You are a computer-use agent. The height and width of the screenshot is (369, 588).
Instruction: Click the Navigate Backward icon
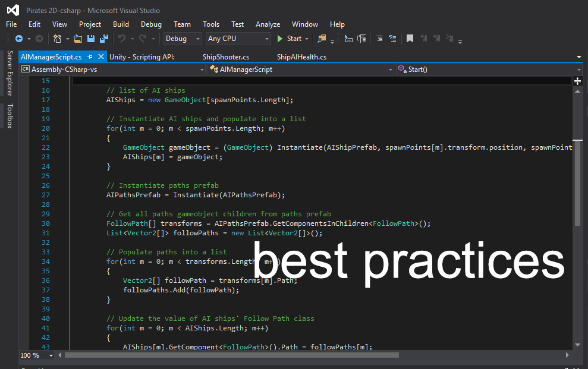point(20,39)
